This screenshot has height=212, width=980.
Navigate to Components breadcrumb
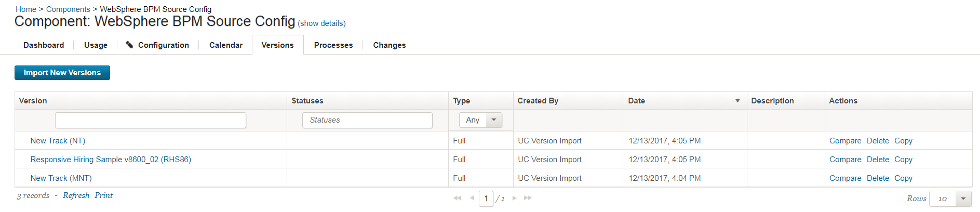68,9
